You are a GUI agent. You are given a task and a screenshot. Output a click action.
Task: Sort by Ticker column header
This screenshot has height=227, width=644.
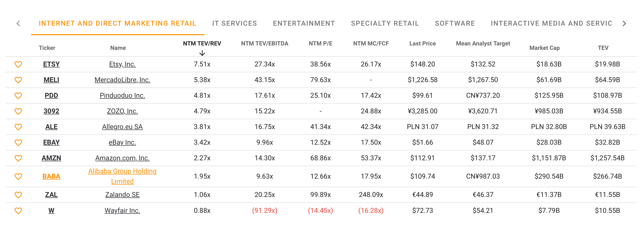pyautogui.click(x=47, y=48)
